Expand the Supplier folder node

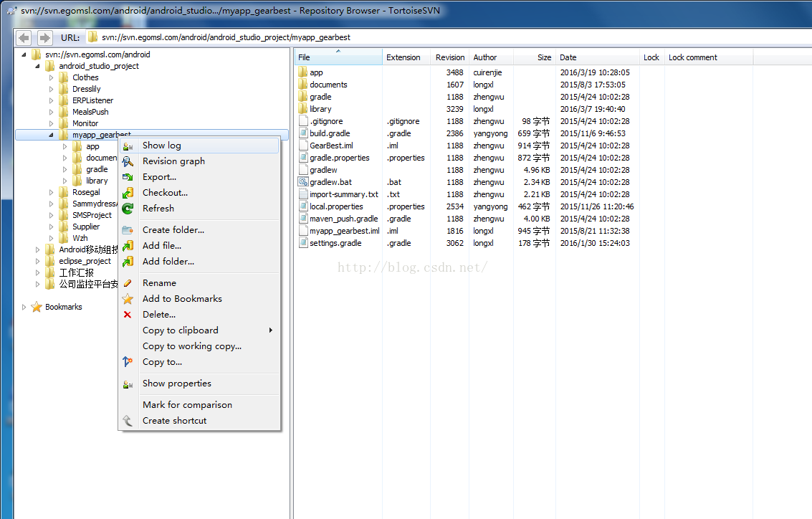point(52,227)
